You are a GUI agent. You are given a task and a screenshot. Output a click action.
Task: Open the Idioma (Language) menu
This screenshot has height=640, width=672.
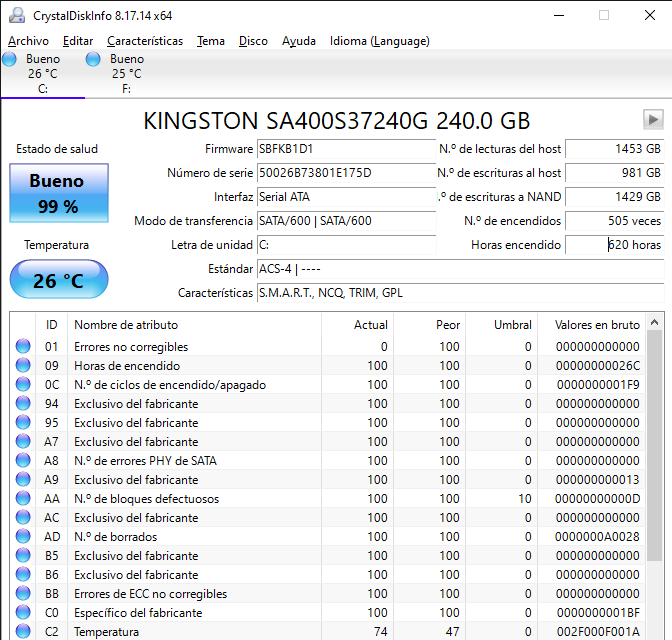click(x=379, y=41)
